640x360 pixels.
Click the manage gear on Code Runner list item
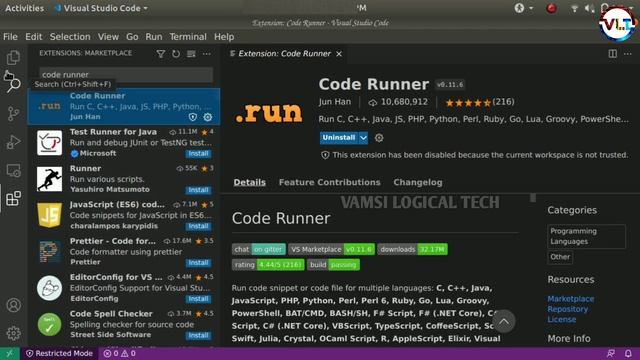tap(208, 118)
